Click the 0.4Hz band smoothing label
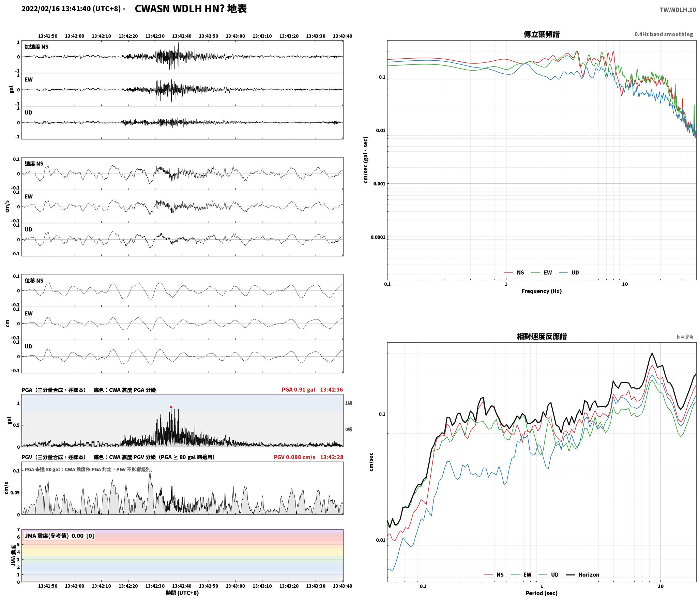 pos(664,34)
